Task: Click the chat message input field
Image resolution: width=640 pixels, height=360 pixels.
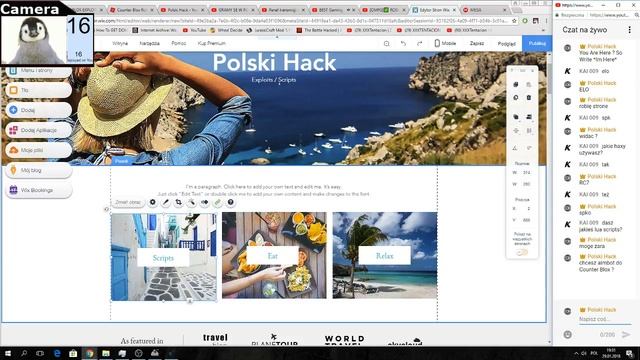Action: [x=605, y=320]
